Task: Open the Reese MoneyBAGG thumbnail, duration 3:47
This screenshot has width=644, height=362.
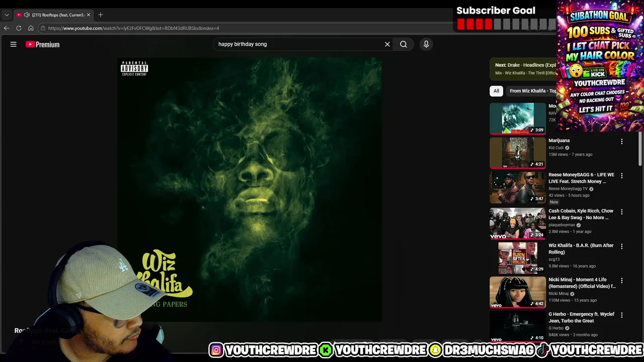Action: 518,187
